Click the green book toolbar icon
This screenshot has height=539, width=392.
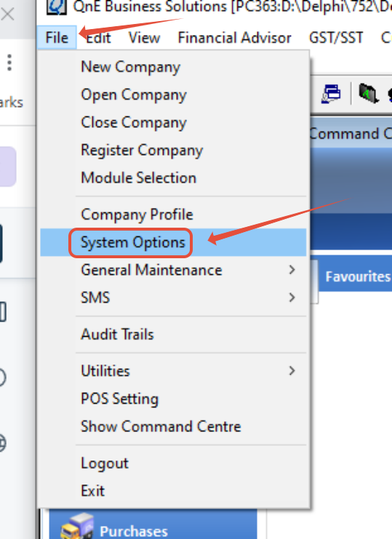click(x=369, y=94)
